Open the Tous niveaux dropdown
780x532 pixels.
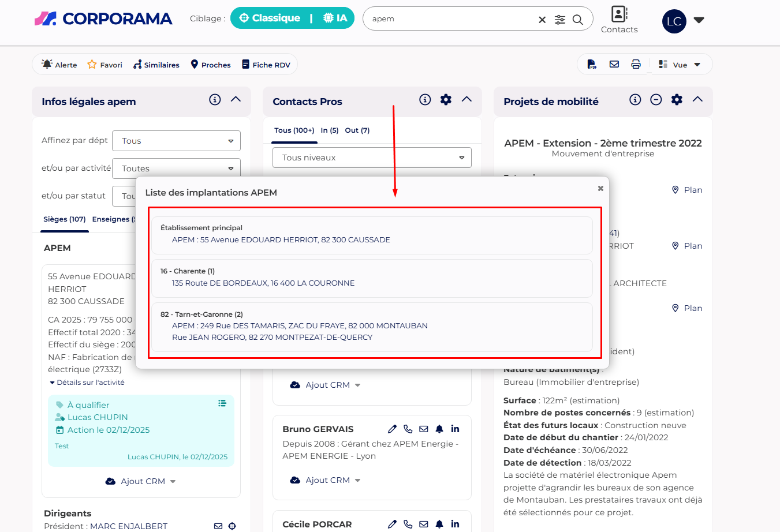(x=372, y=158)
